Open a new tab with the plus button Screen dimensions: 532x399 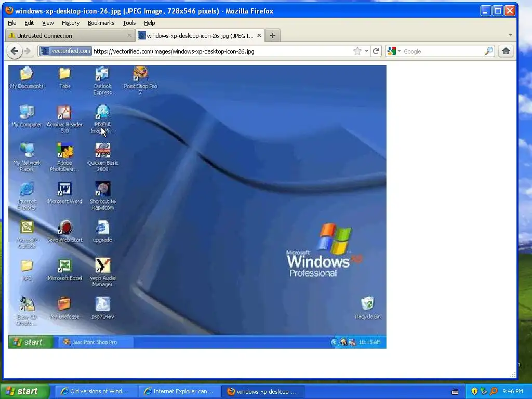point(272,35)
